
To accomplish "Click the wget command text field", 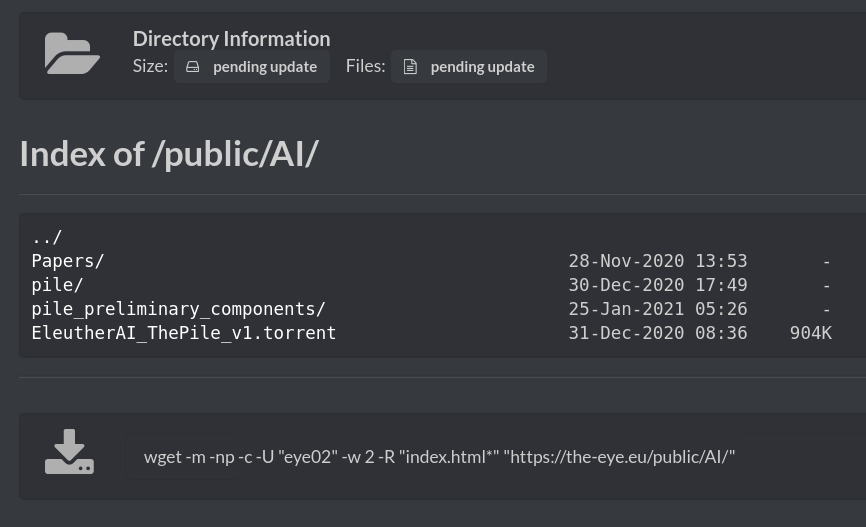I will tap(495, 457).
